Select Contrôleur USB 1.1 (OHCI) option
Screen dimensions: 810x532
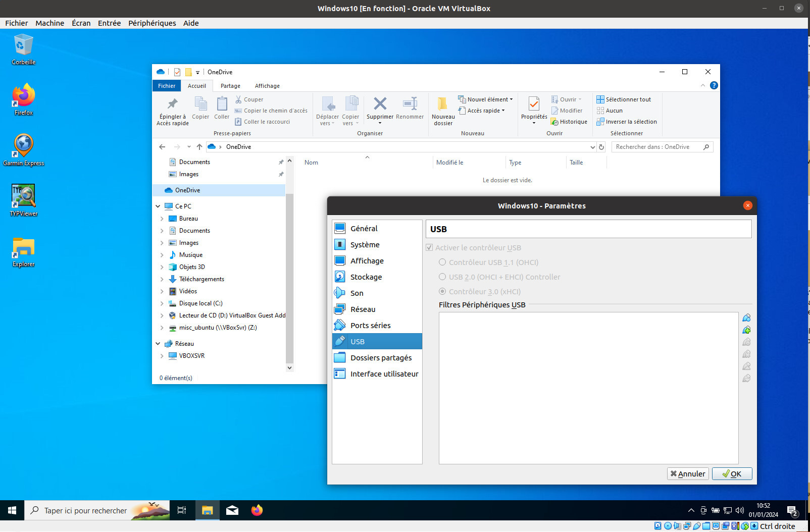pyautogui.click(x=442, y=262)
